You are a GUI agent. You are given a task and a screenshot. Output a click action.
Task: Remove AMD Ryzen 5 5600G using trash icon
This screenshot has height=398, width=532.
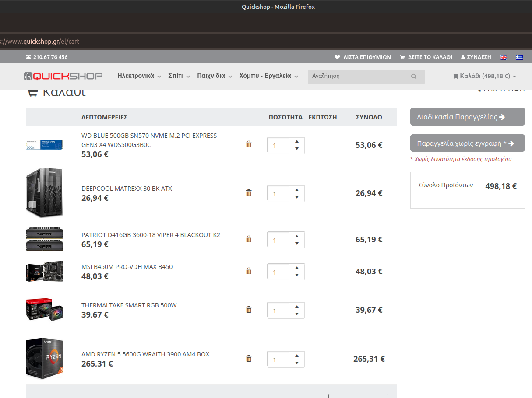249,358
